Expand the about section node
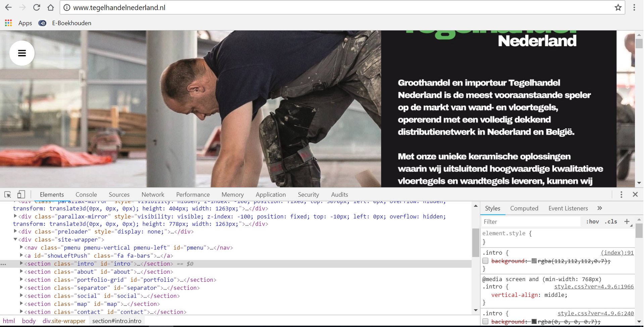The height and width of the screenshot is (327, 644). [x=21, y=272]
